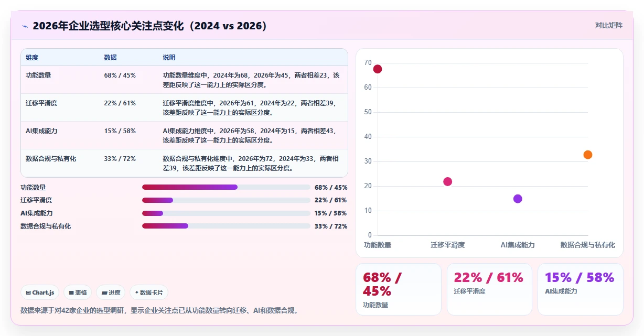Click the Chart.js chip
This screenshot has height=336, width=644.
[40, 292]
